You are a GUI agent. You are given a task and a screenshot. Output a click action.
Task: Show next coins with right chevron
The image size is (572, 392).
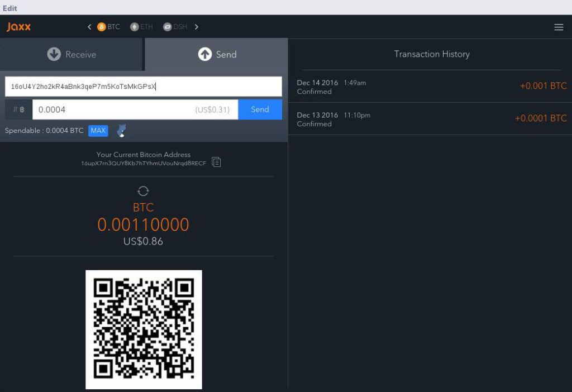(196, 27)
